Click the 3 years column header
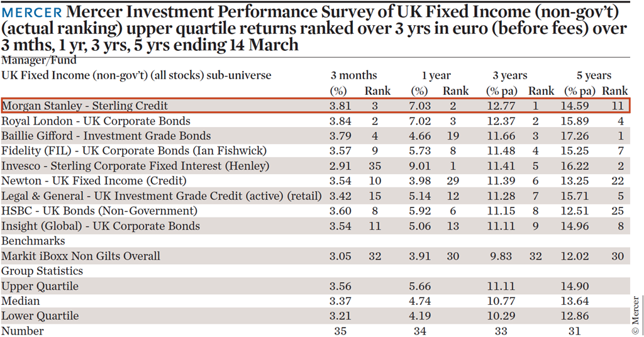Viewport: 644px width, 337px height. [510, 75]
